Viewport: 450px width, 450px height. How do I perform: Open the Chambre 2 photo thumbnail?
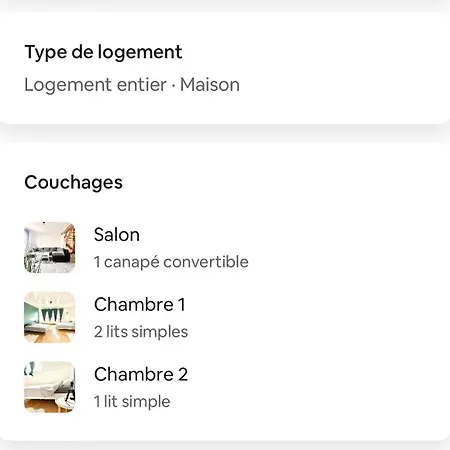50,387
